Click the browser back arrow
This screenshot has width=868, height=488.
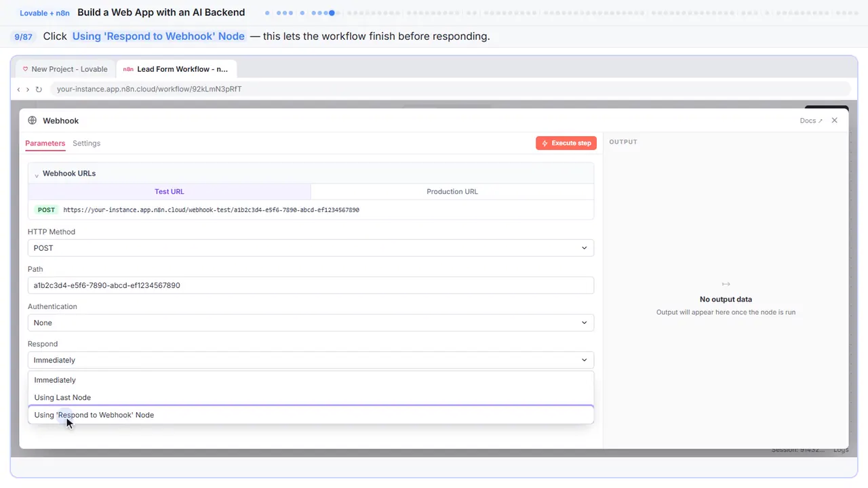[18, 89]
